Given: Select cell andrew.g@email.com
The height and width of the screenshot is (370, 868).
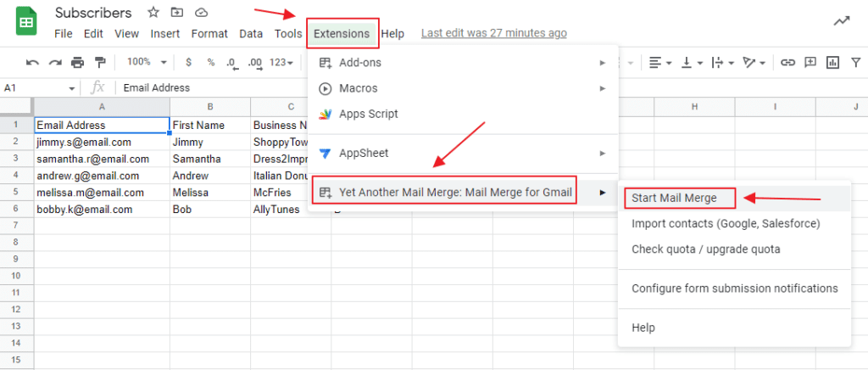Looking at the screenshot, I should pos(102,176).
